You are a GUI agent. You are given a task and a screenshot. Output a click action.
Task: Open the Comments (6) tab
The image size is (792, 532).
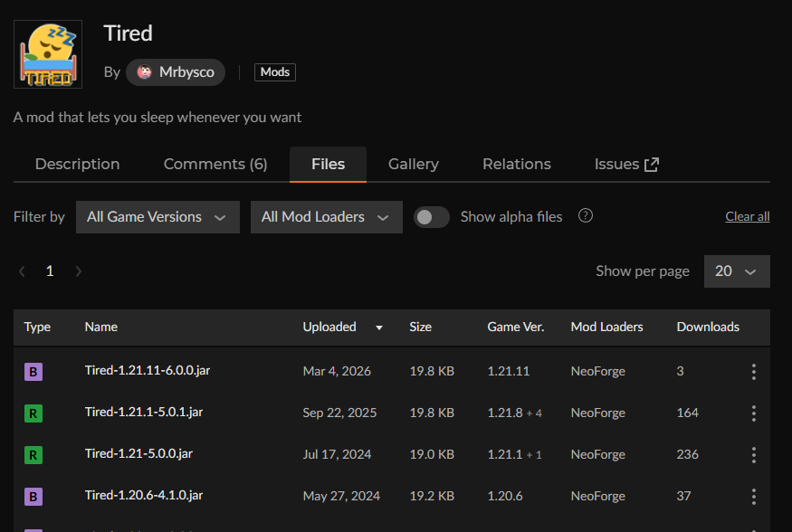point(215,164)
